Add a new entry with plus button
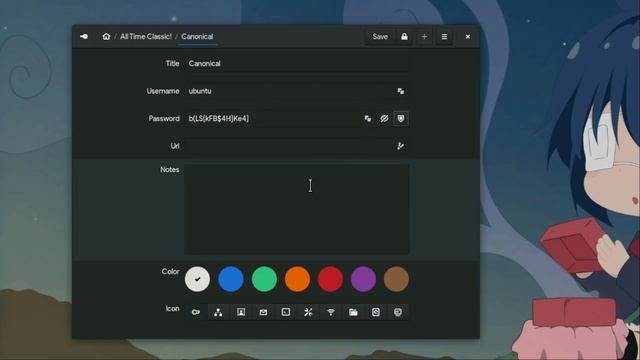 [424, 37]
